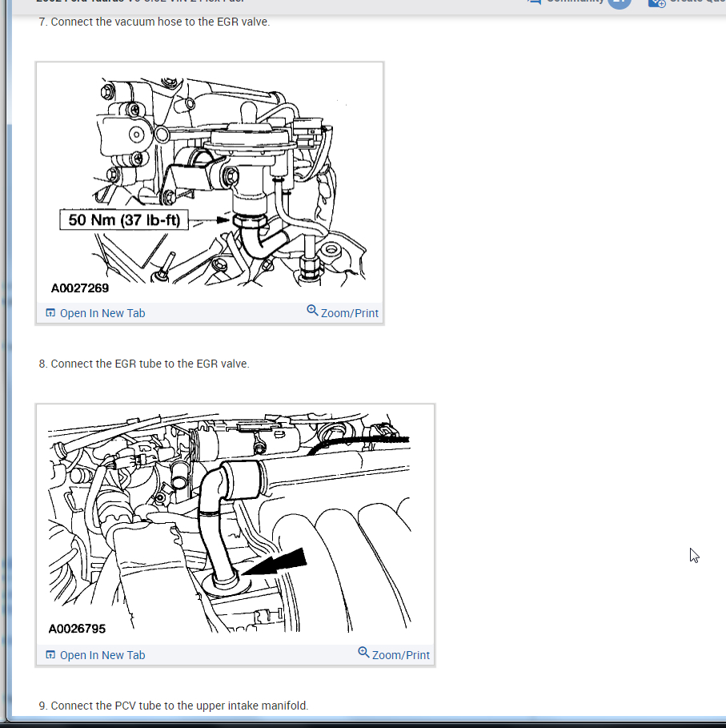Image resolution: width=726 pixels, height=728 pixels.
Task: Select the EGR valve torque diagram image
Action: coord(210,183)
